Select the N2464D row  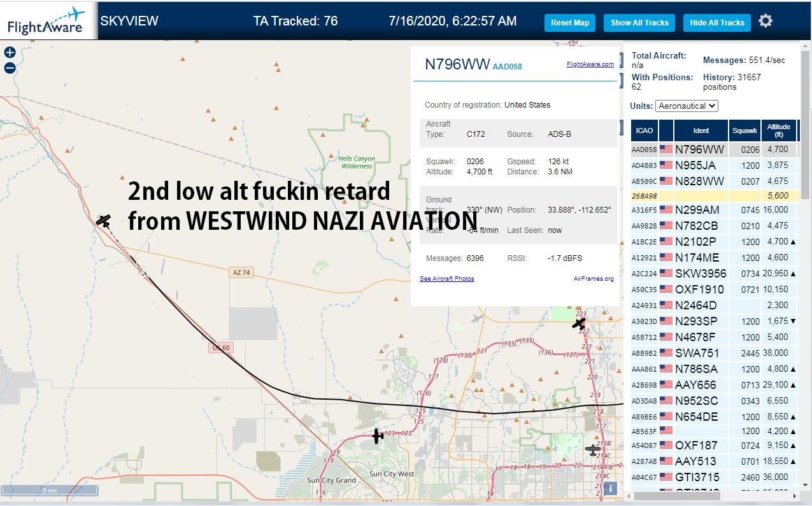tap(714, 305)
